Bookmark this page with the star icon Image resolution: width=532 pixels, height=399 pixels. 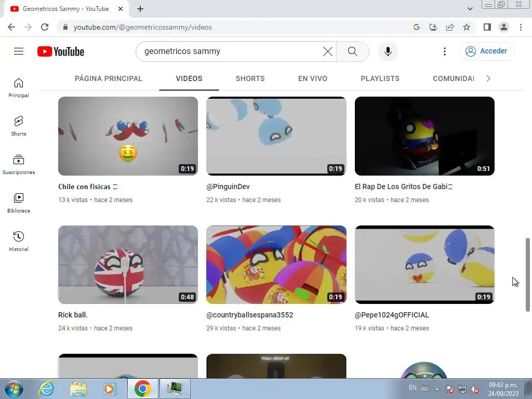tap(467, 27)
